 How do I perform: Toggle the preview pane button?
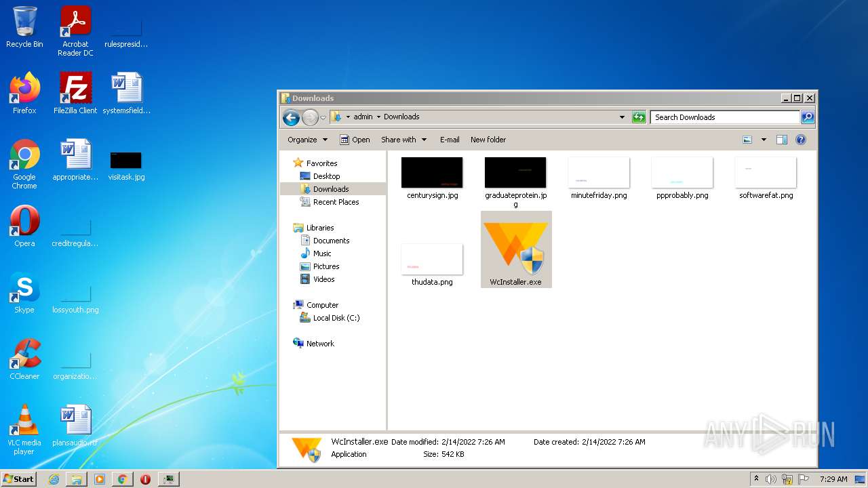(781, 140)
